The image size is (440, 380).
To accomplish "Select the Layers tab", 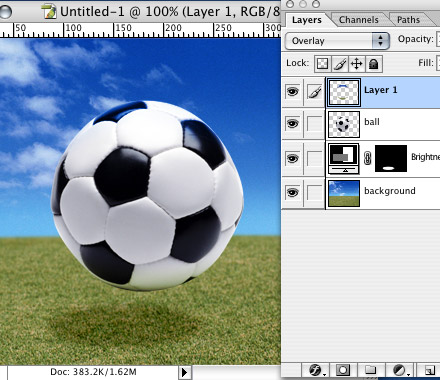I will 307,20.
